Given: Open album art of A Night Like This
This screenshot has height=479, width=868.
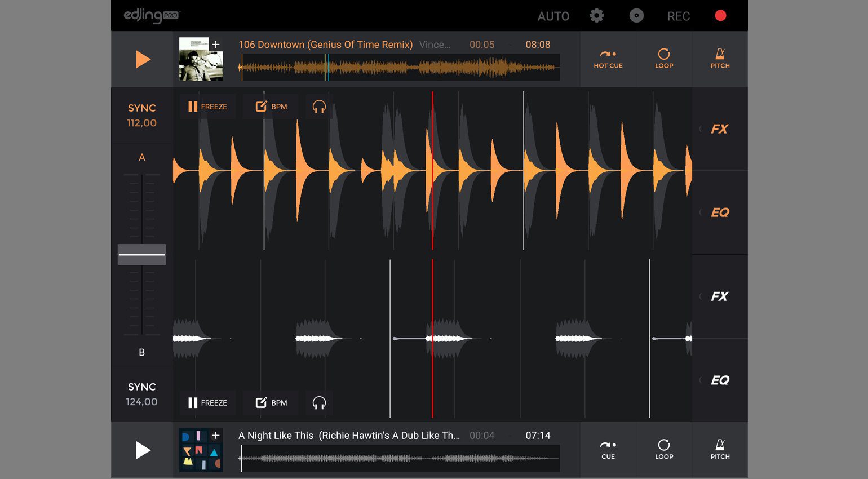Looking at the screenshot, I should point(201,450).
